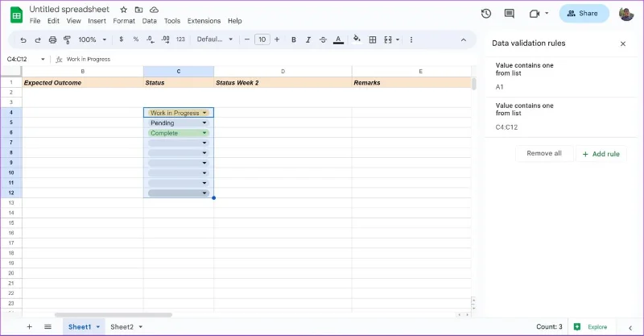The image size is (644, 336).
Task: Open the Complete cell dropdown
Action: 204,133
